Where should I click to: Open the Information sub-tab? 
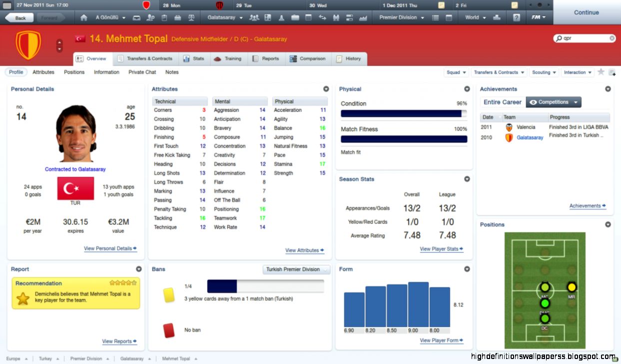[x=106, y=72]
